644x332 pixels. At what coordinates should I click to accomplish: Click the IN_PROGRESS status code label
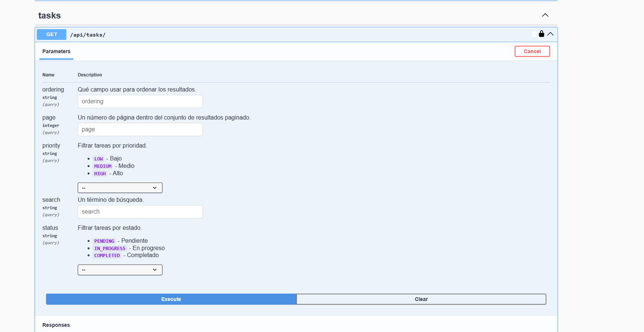(x=110, y=249)
